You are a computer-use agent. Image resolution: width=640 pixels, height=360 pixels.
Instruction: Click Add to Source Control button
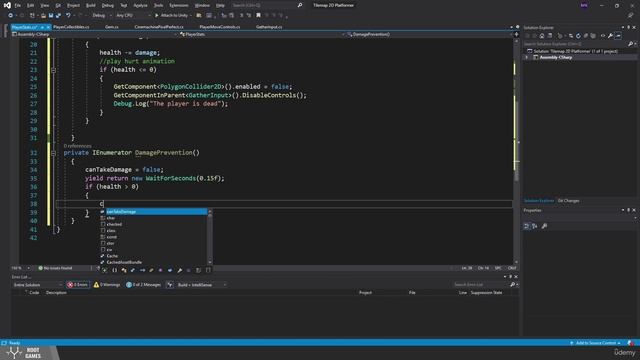(x=595, y=343)
